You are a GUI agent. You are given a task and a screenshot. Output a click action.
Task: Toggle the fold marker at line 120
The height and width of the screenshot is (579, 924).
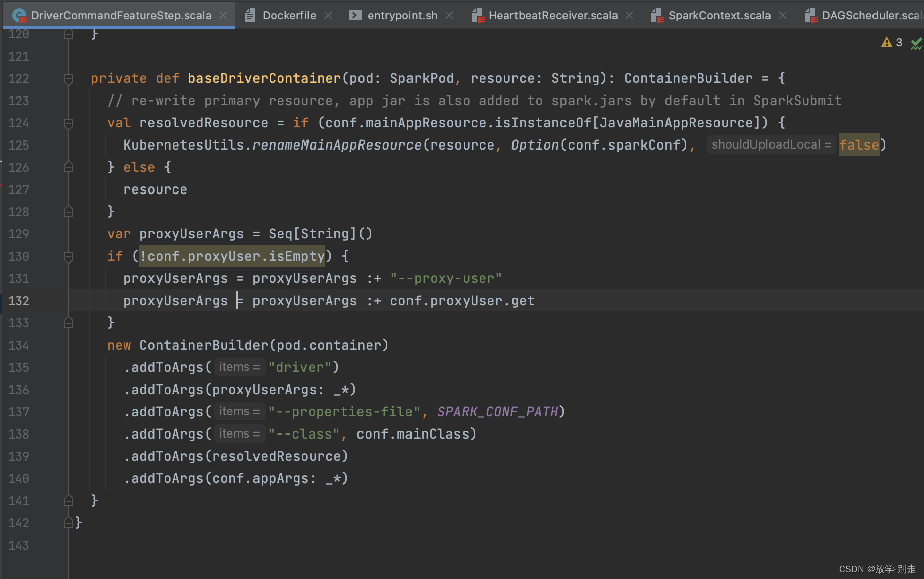[69, 34]
